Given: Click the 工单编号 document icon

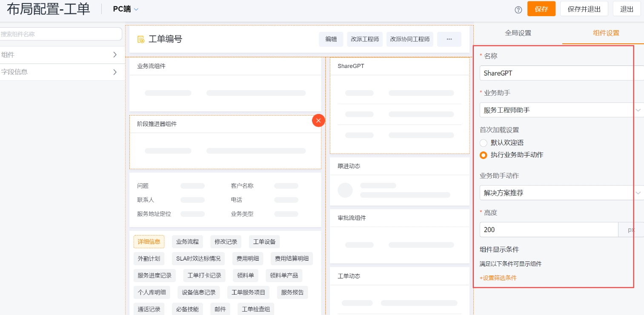Looking at the screenshot, I should coord(141,40).
